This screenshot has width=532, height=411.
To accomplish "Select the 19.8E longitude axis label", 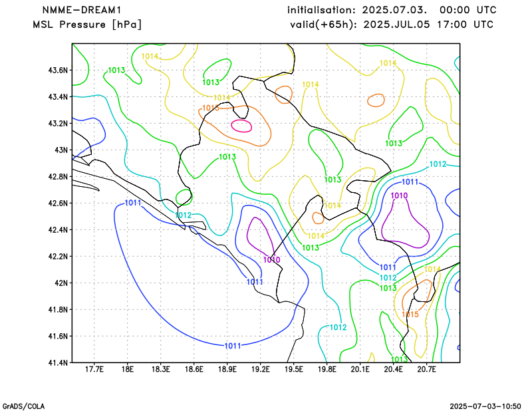I will 327,369.
